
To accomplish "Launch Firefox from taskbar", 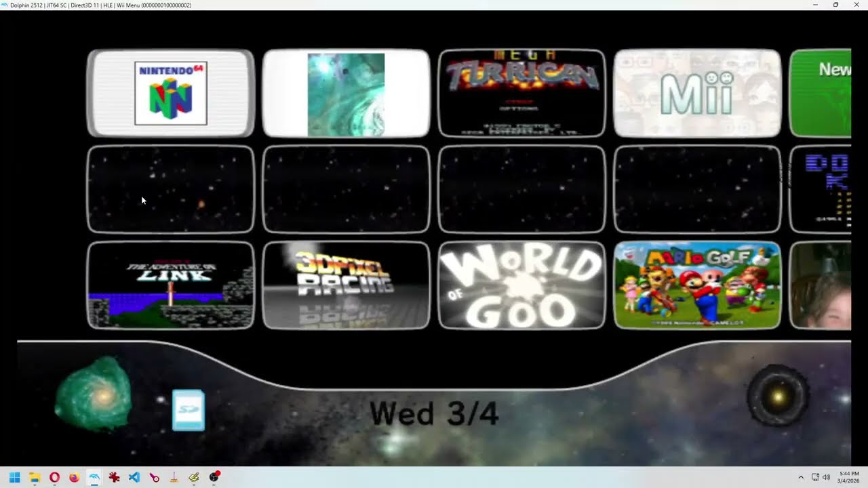I will 74,477.
